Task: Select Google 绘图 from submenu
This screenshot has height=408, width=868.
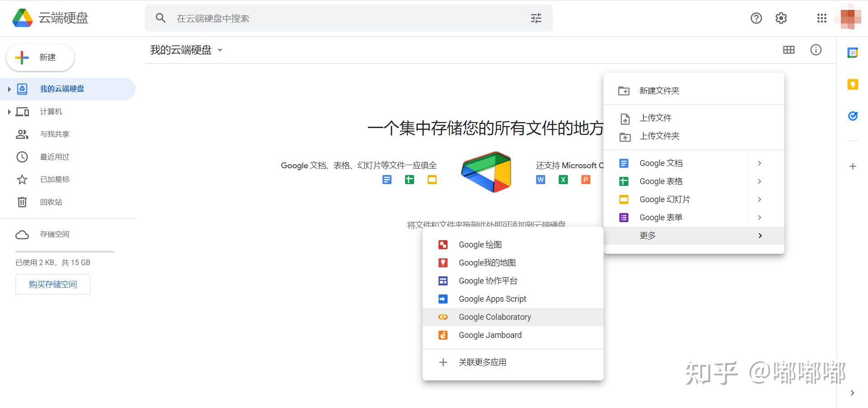Action: point(513,245)
